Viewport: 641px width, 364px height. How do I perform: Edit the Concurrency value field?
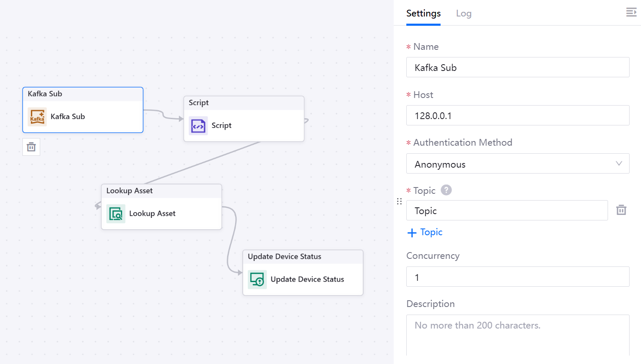tap(517, 277)
